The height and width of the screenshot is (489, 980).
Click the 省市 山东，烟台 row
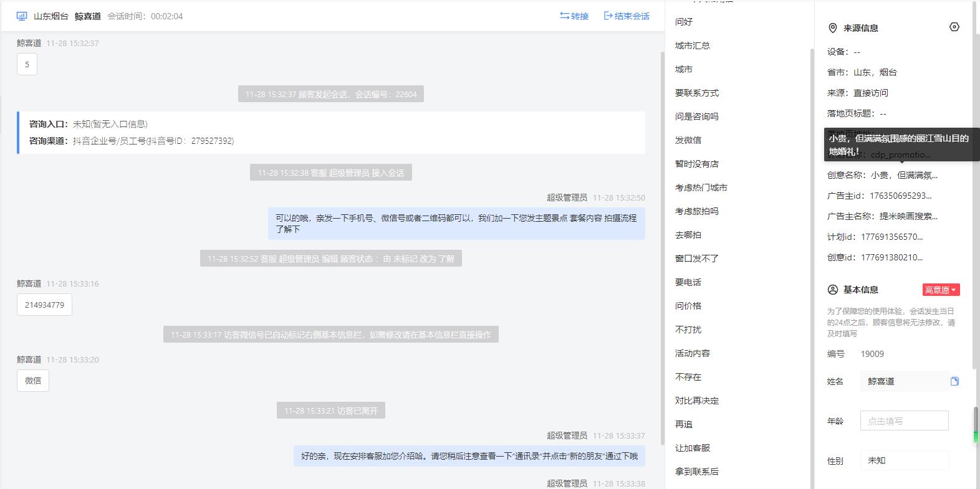pyautogui.click(x=862, y=72)
